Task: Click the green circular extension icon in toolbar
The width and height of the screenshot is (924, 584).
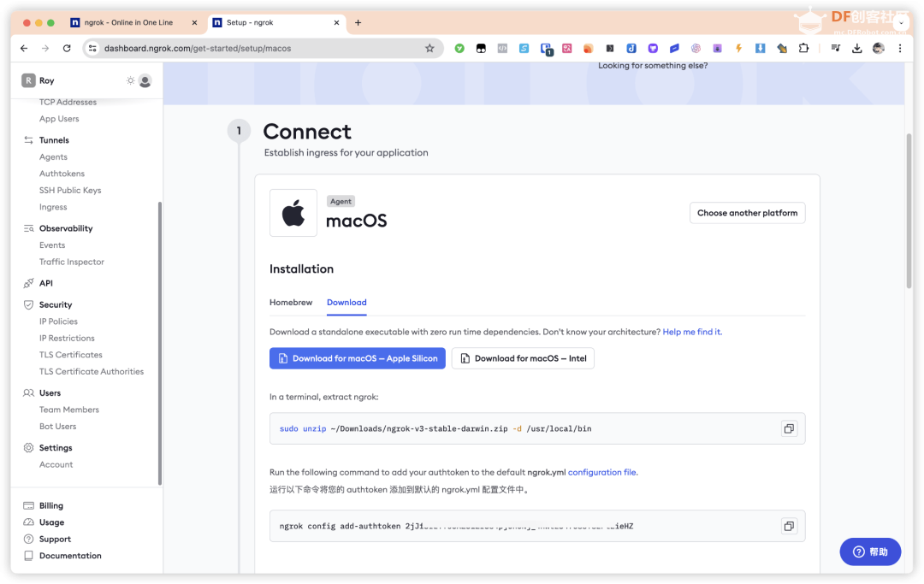Action: pos(459,48)
